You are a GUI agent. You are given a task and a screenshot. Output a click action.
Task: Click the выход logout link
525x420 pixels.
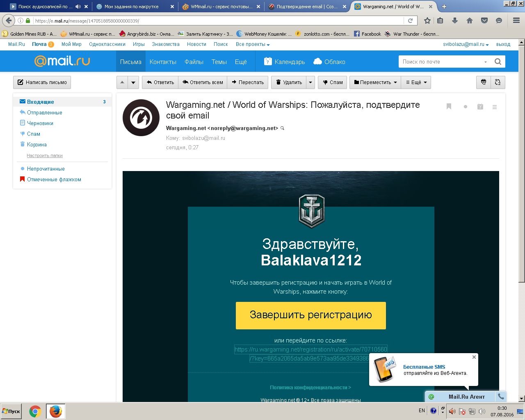503,44
